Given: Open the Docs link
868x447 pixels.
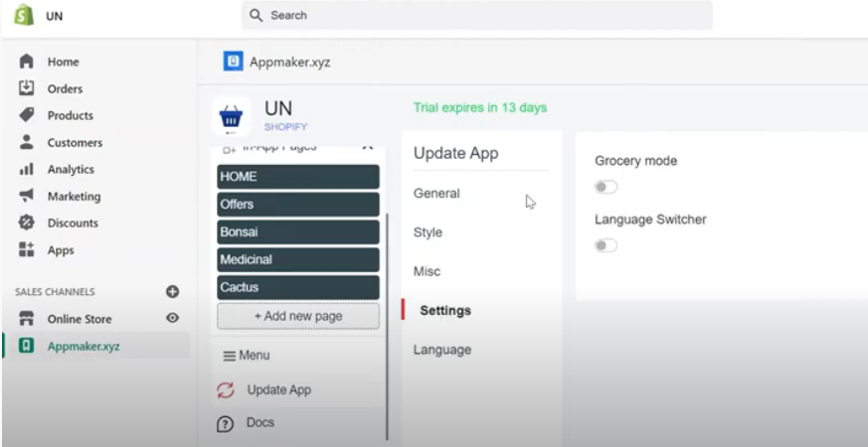Looking at the screenshot, I should click(260, 422).
